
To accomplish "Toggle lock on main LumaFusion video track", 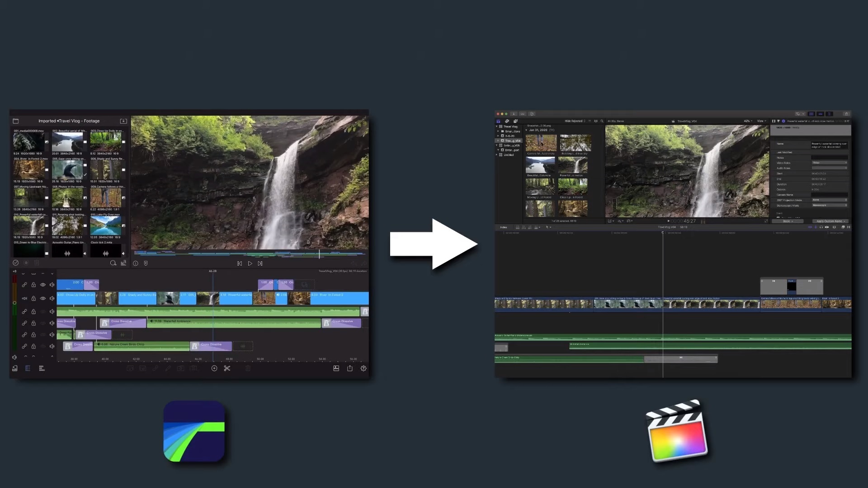I will 33,299.
